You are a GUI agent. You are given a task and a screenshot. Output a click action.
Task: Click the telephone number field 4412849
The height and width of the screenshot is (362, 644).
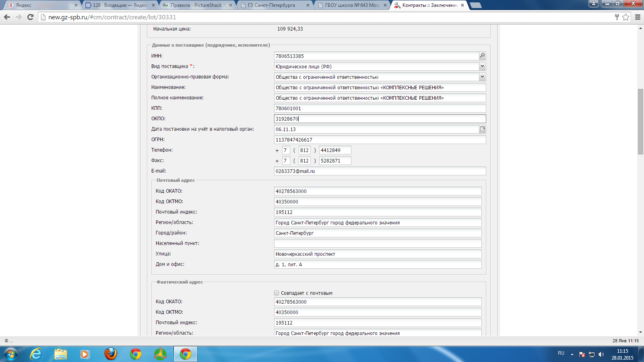(x=335, y=150)
